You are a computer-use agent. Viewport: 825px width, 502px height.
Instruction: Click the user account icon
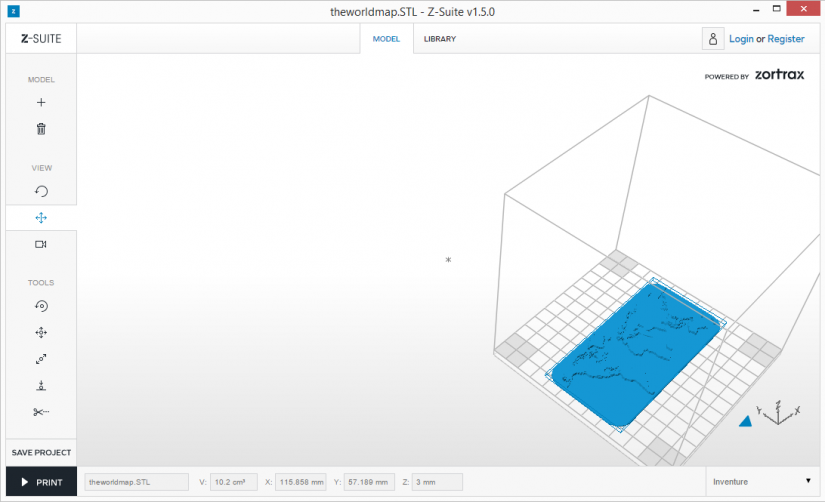(x=713, y=39)
